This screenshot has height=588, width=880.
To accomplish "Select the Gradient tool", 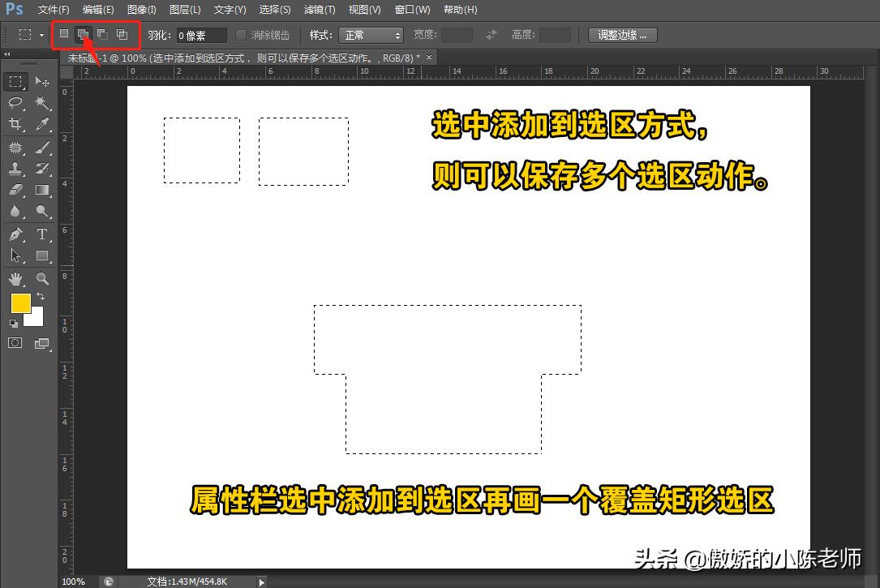I will pos(42,189).
